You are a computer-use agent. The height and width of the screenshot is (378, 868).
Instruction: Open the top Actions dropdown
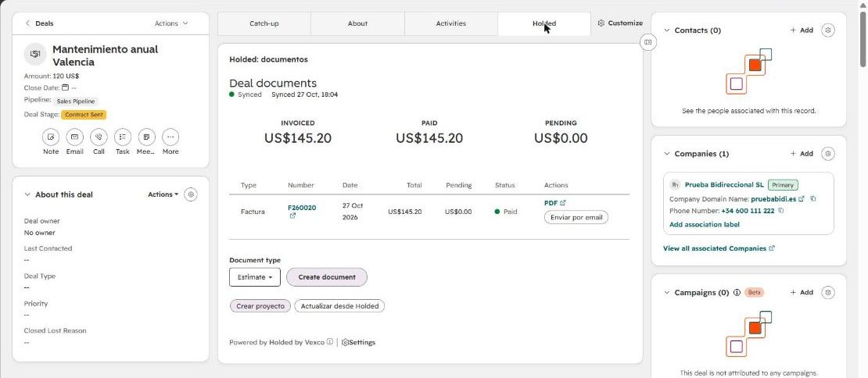(x=171, y=23)
